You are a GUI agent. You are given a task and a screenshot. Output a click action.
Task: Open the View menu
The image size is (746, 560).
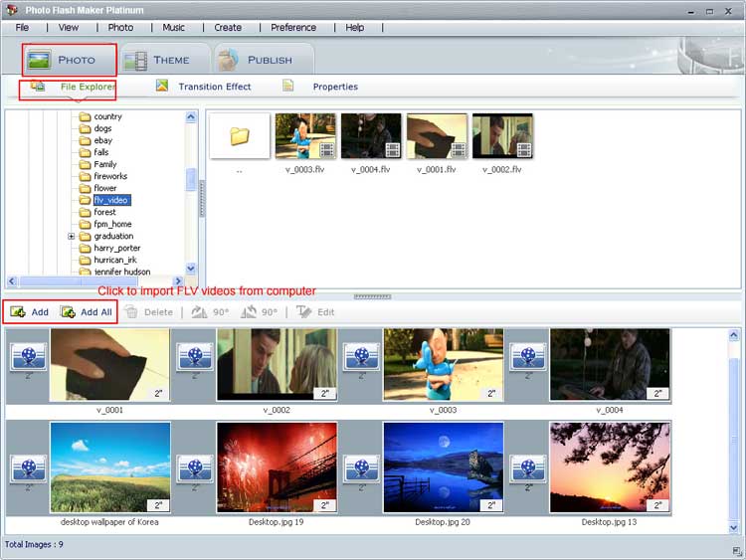[x=69, y=28]
